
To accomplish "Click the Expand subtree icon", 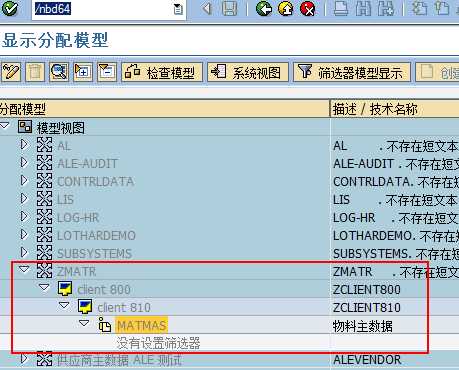I will [x=83, y=72].
